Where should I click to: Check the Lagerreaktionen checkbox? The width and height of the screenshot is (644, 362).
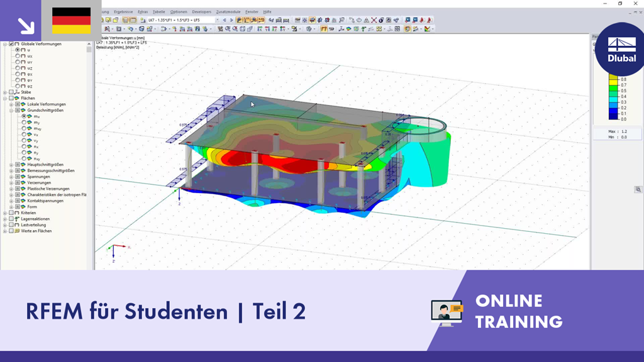[x=11, y=219]
